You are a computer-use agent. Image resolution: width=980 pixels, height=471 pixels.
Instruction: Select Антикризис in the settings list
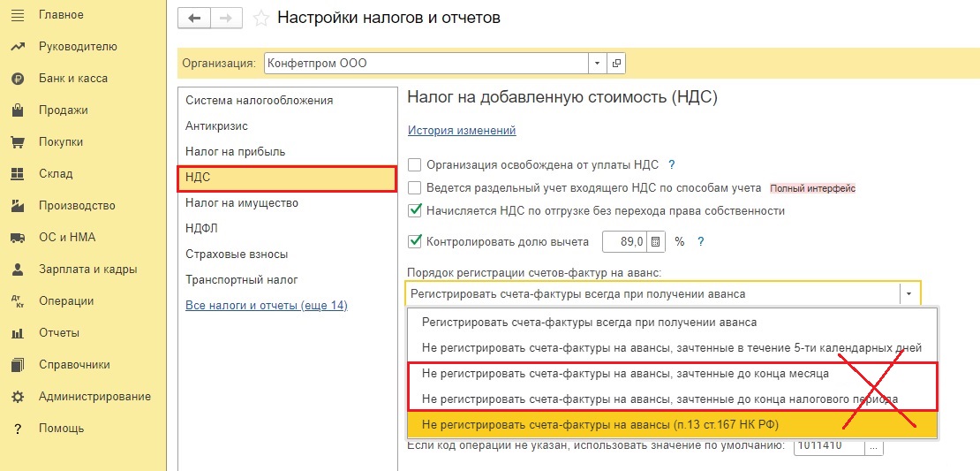click(288, 125)
